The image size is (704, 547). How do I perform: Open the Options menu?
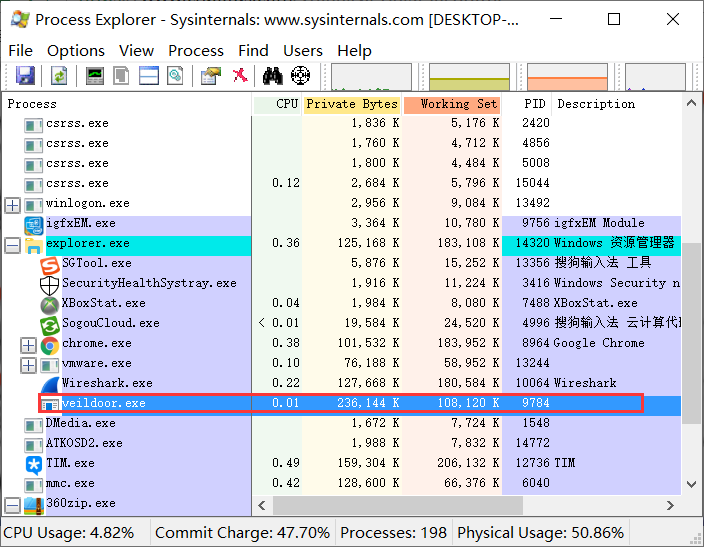tap(76, 51)
